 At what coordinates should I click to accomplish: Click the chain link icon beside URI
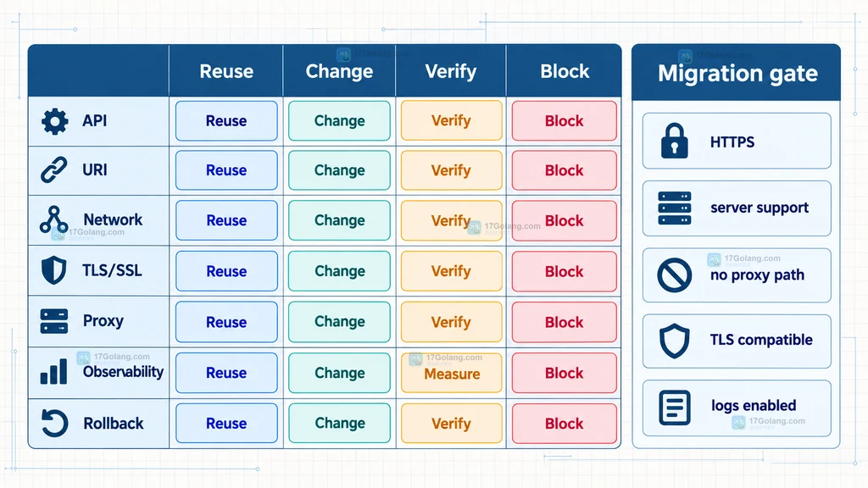point(54,169)
